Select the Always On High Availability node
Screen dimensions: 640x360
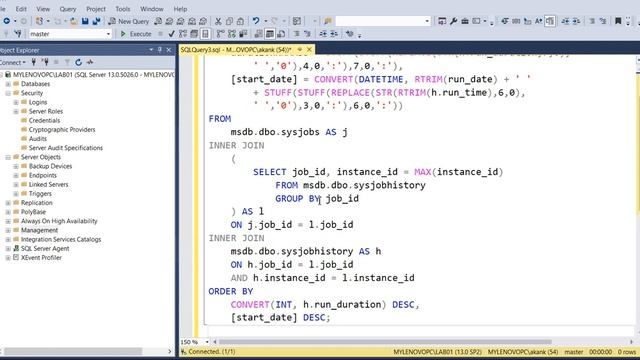[x=59, y=221]
